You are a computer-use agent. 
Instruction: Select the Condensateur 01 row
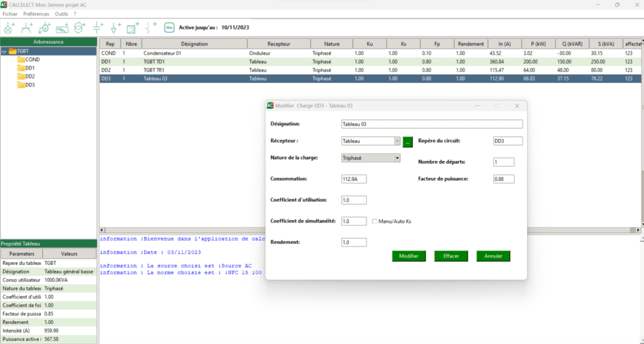(x=370, y=53)
